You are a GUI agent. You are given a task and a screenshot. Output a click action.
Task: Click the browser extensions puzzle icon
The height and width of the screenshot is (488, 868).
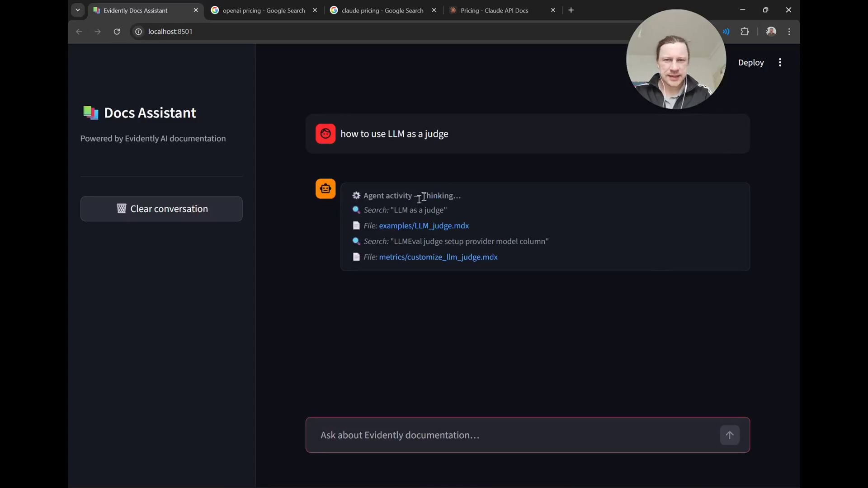(745, 32)
